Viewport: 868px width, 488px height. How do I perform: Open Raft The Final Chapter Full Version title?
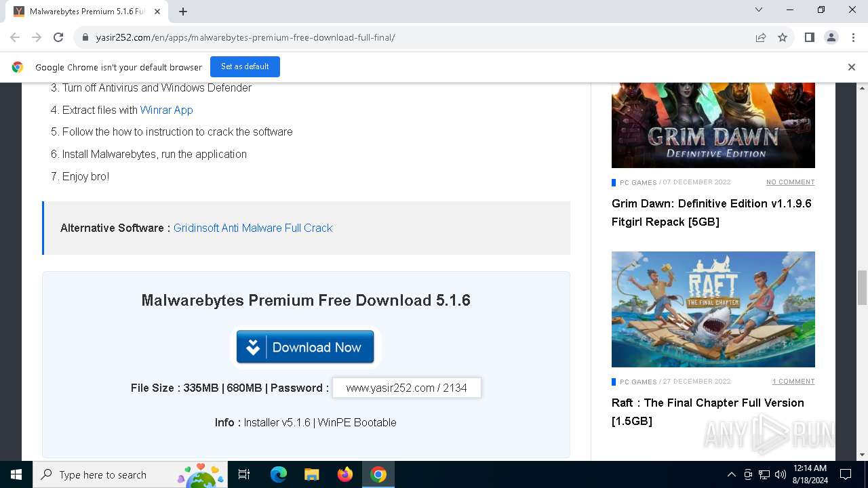(708, 412)
